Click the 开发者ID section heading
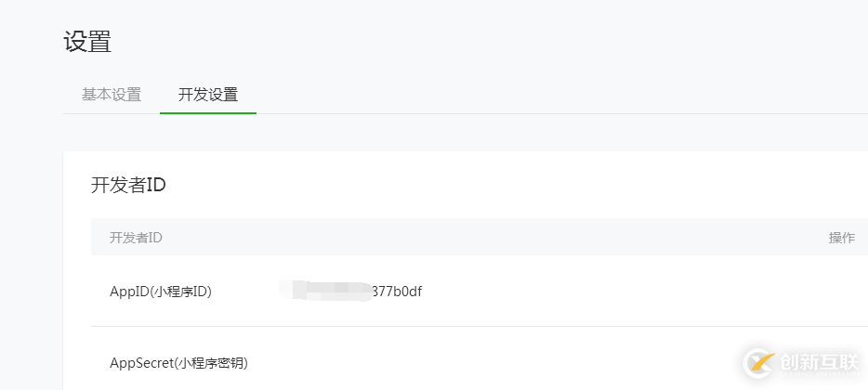 (x=128, y=185)
